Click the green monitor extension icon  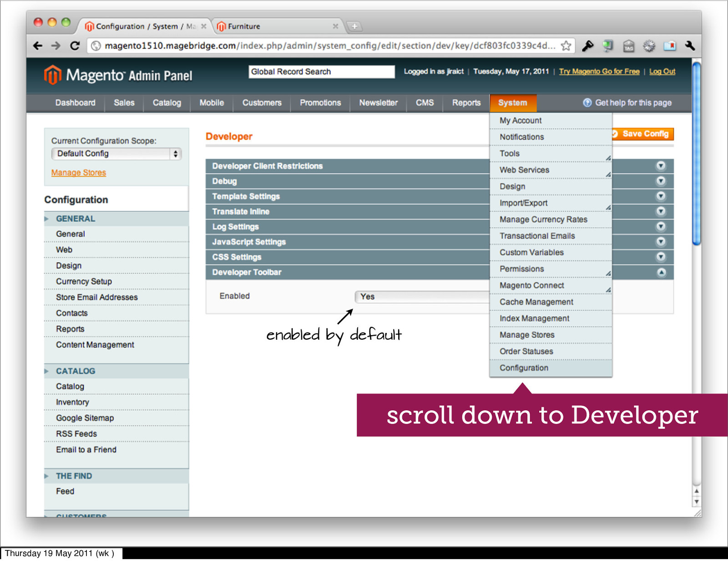tap(608, 46)
